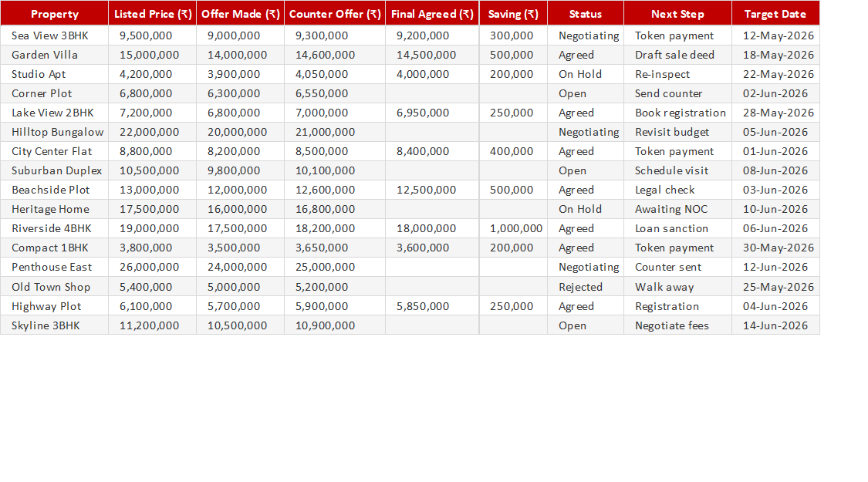Click the Negotiate fees cell
Viewport: 868px width, 482px height.
tap(677, 325)
